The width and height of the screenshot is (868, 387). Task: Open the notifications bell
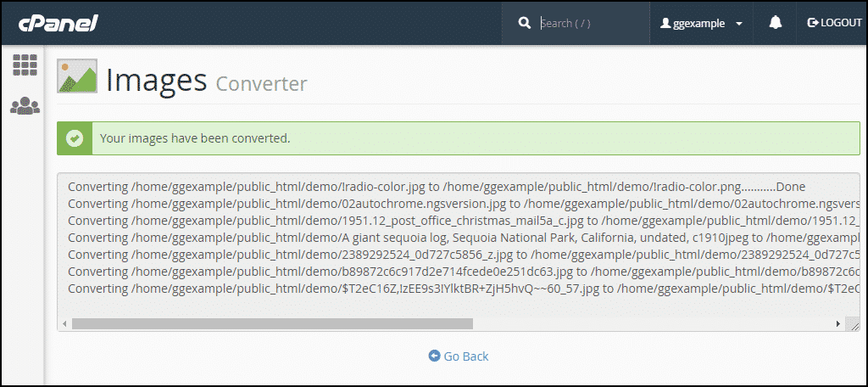click(x=776, y=23)
